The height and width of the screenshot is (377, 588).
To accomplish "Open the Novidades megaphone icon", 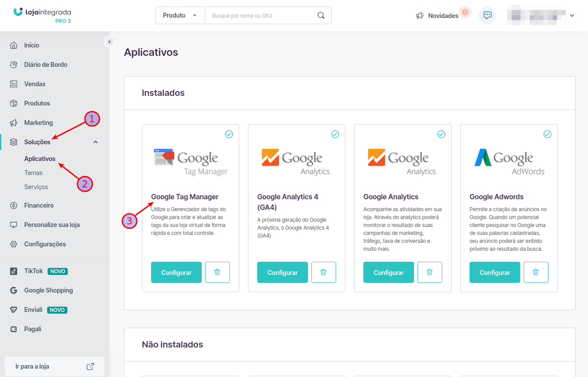I will pyautogui.click(x=420, y=16).
